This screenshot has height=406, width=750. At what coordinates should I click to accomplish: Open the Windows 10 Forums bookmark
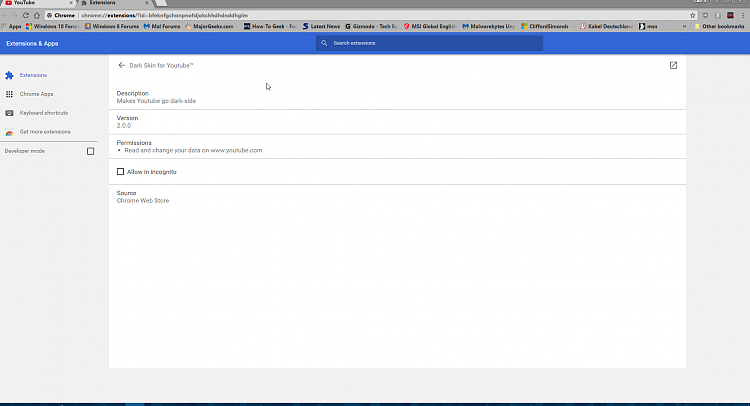coord(52,26)
